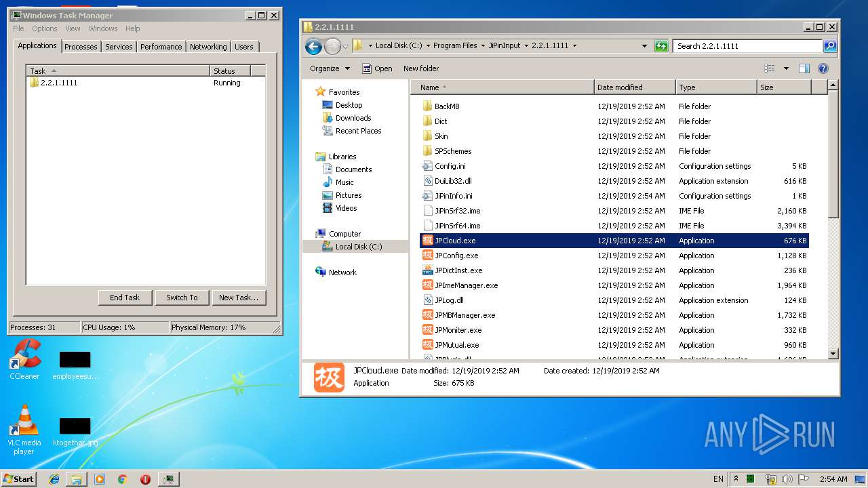
Task: Click the volume icon in system tray
Action: coord(787,479)
